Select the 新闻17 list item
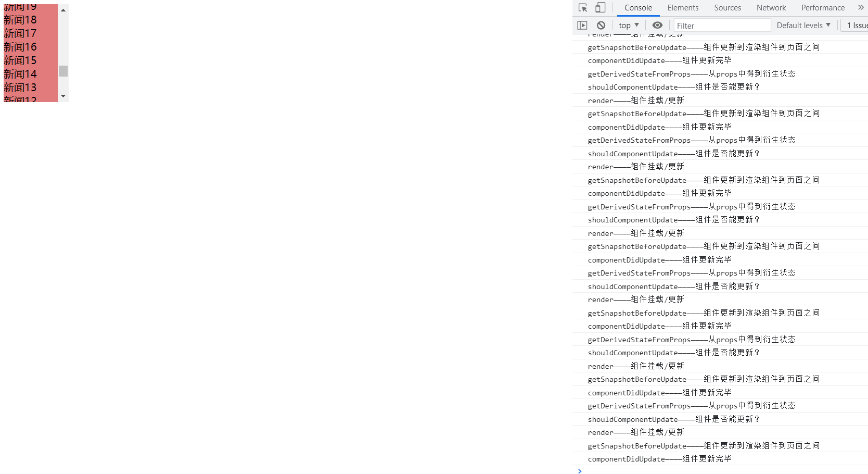Viewport: 868px width, 474px height. tap(30, 33)
